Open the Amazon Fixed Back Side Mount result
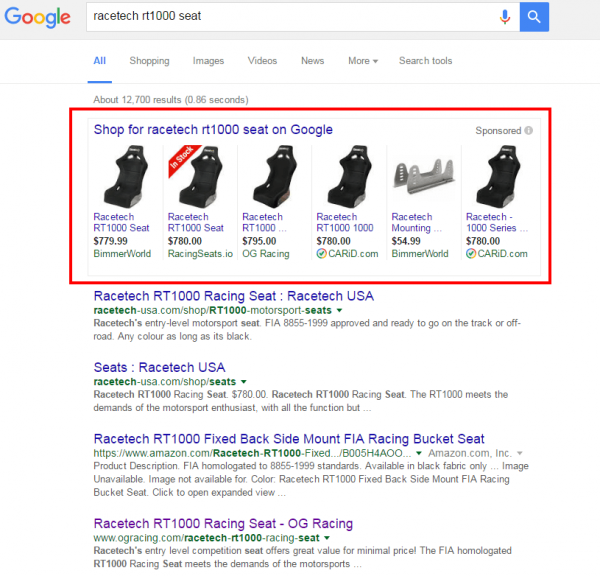 point(288,439)
